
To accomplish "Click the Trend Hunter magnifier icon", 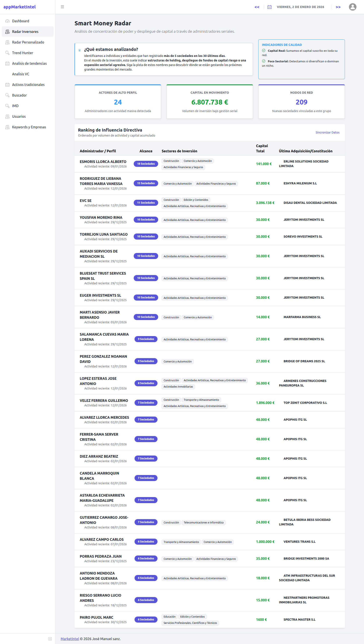I will (x=8, y=53).
